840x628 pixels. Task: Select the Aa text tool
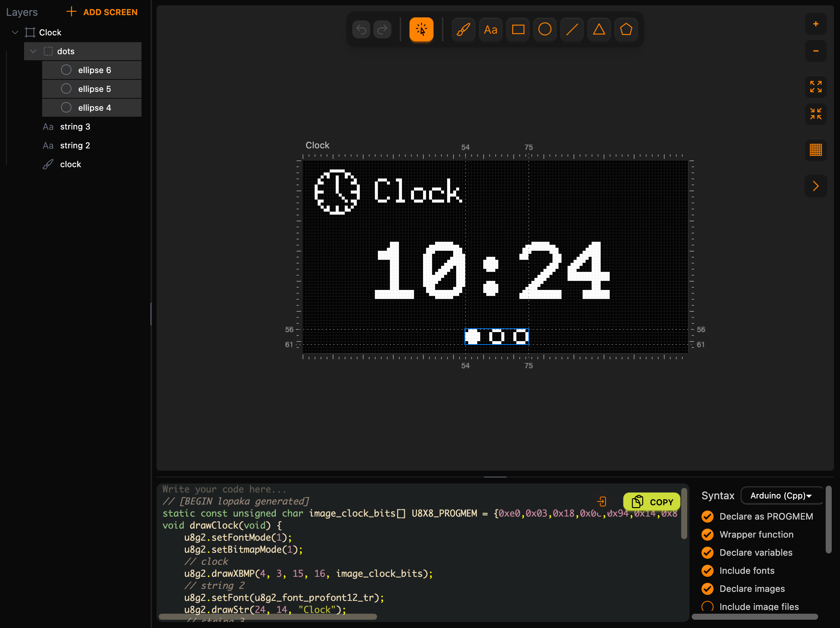(490, 29)
